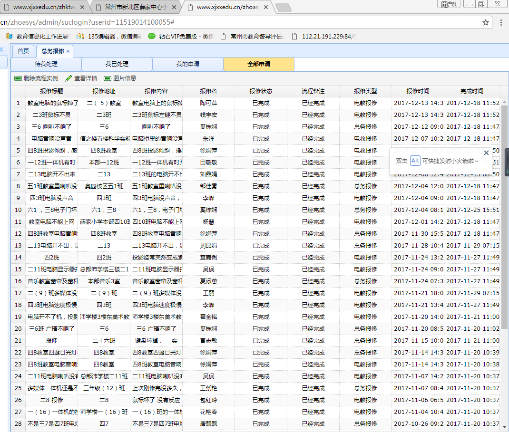509x432 pixels.
Task: Click the delete process instance toolbar button
Action: click(x=36, y=78)
